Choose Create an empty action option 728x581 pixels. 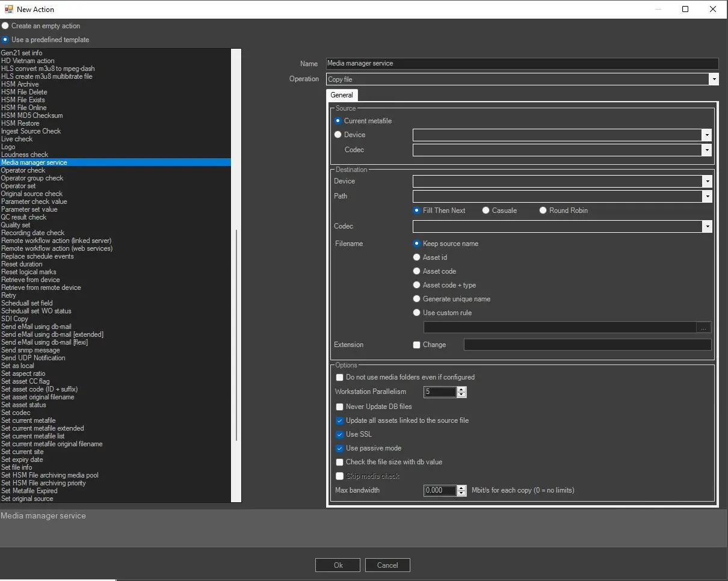5,26
